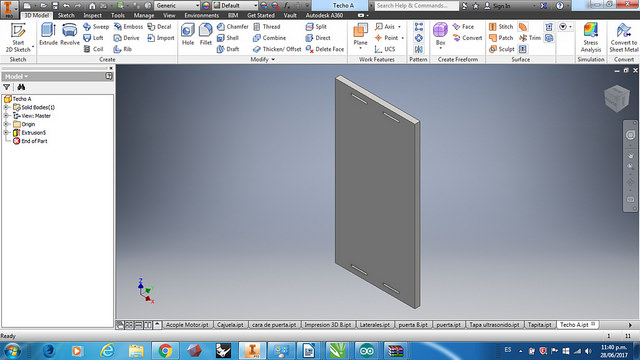Select the Coil tool
640x360 pixels.
(93, 49)
